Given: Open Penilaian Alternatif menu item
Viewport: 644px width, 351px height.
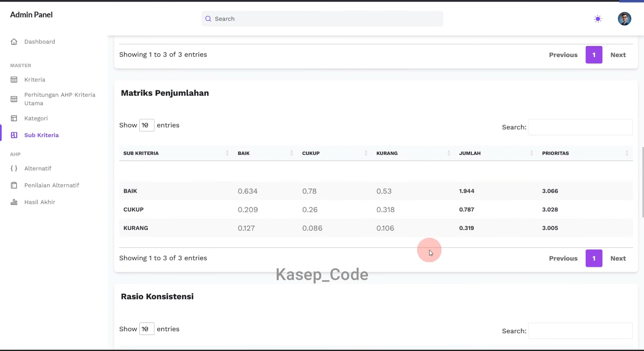Looking at the screenshot, I should pyautogui.click(x=52, y=185).
